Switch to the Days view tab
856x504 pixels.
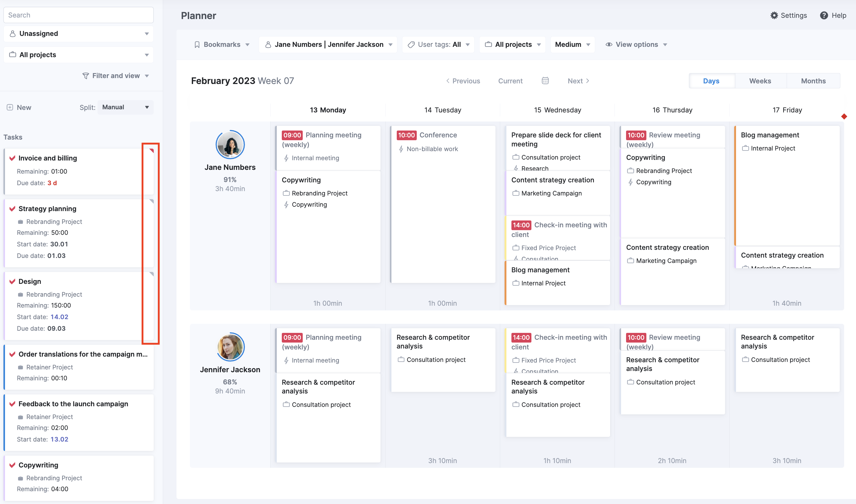[711, 81]
